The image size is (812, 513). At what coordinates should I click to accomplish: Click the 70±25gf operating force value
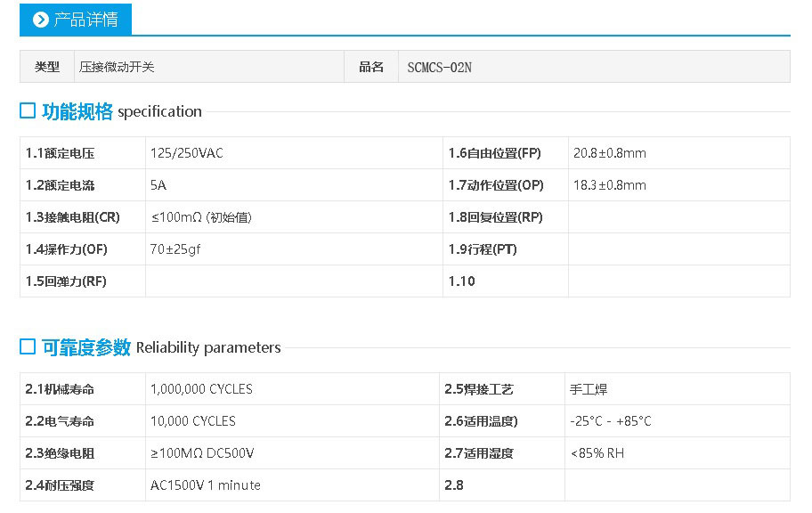(175, 249)
